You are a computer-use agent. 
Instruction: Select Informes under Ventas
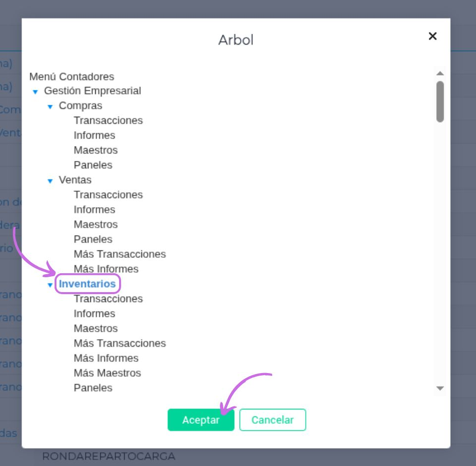click(94, 210)
